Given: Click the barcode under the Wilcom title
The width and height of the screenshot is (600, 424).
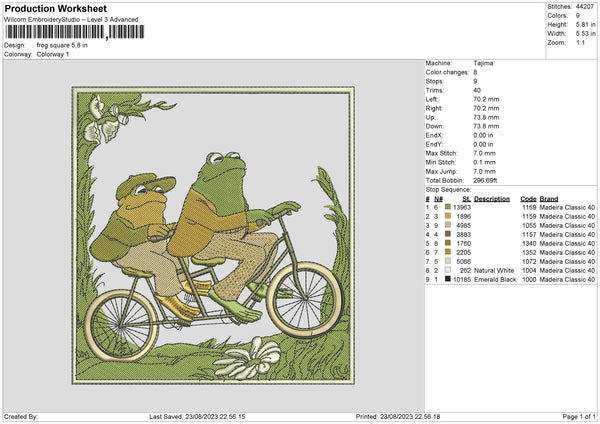Looking at the screenshot, I should tap(75, 32).
